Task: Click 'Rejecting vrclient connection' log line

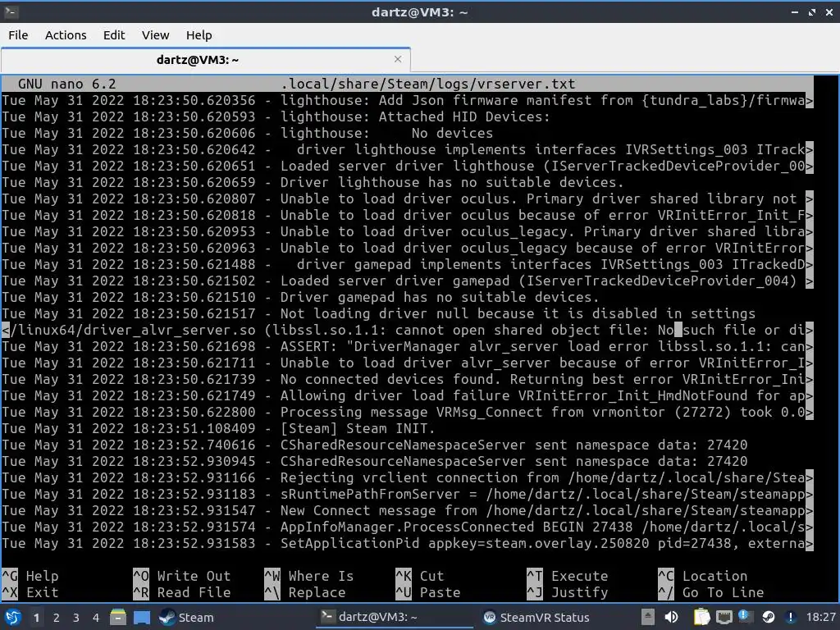Action: [x=407, y=478]
